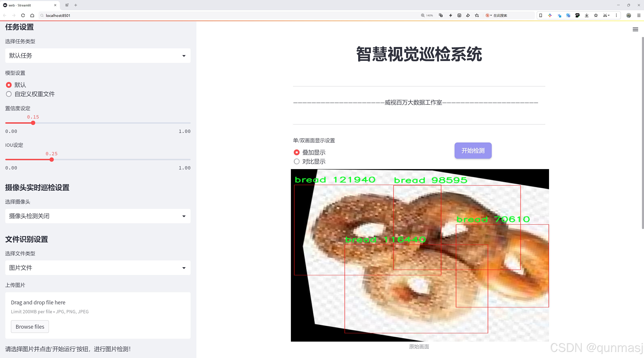
Task: Expand the 摄像头检测关闭 camera dropdown
Action: [98, 216]
